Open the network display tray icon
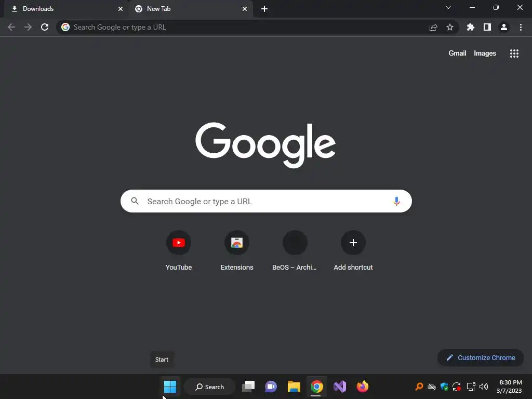 pyautogui.click(x=471, y=387)
